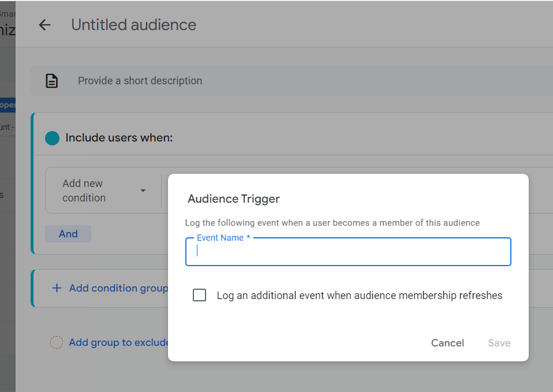The image size is (553, 392).
Task: Click text Log the following event description
Action: 332,223
